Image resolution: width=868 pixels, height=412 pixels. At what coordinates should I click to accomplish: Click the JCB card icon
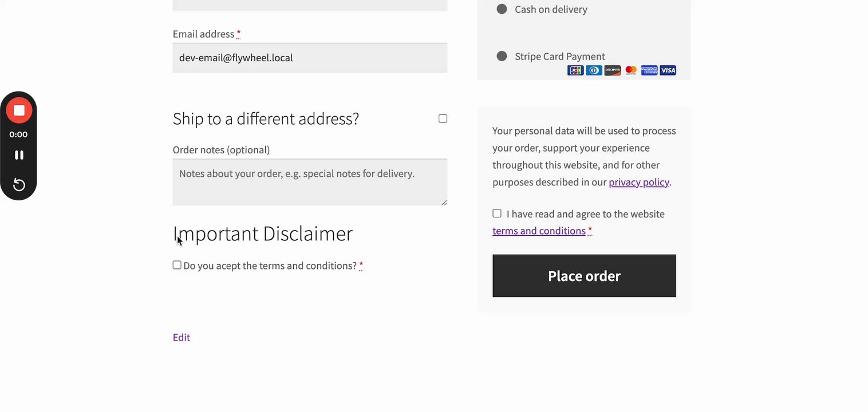[x=575, y=70]
